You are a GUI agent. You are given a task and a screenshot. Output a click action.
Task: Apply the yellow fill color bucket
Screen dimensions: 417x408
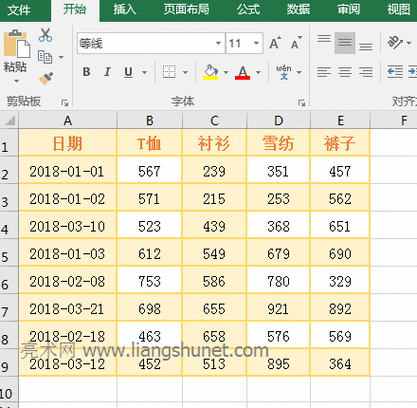coord(211,72)
